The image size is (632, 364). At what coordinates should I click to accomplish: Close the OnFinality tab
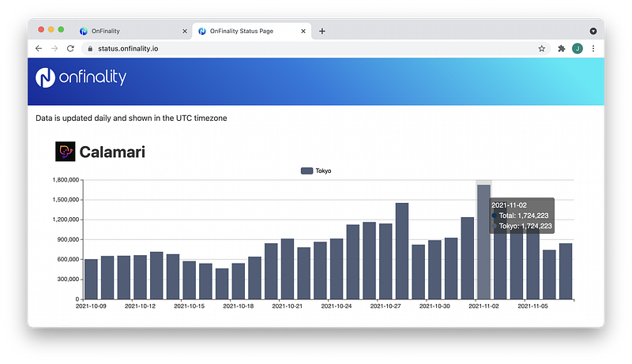[185, 31]
